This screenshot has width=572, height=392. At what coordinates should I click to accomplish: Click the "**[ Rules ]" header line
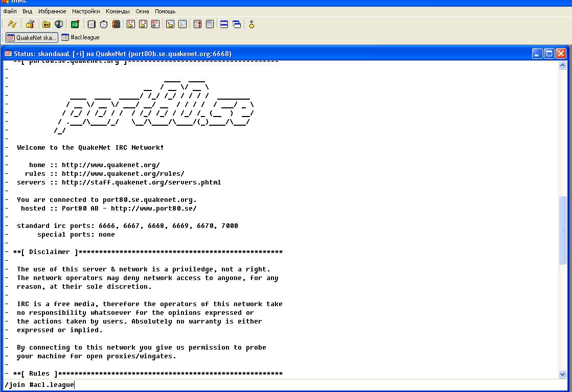(x=148, y=374)
